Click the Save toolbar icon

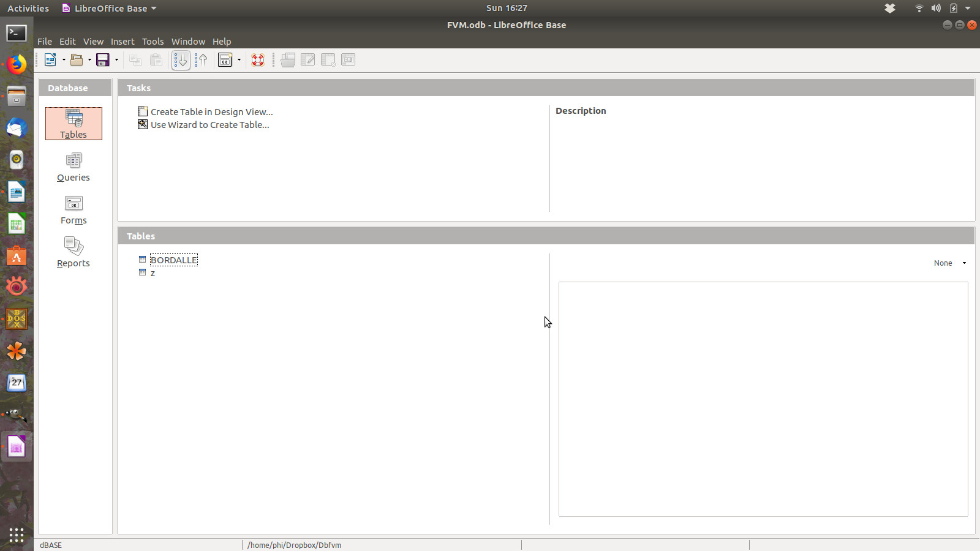click(x=103, y=59)
